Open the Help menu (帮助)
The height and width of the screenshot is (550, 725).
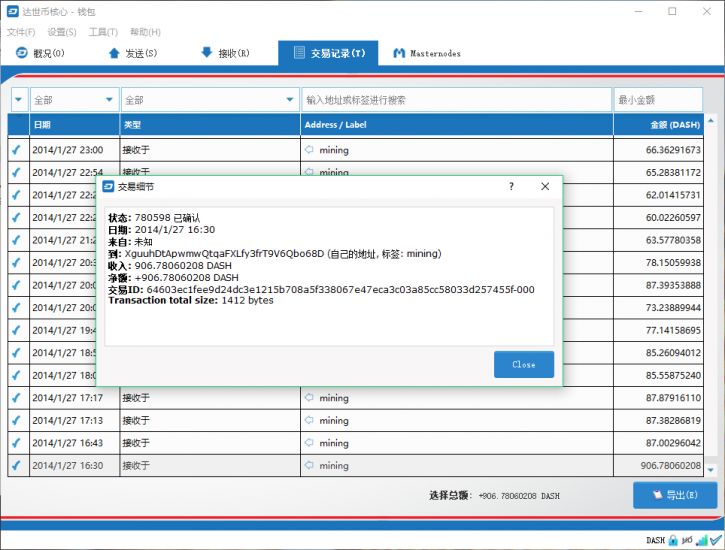point(145,32)
